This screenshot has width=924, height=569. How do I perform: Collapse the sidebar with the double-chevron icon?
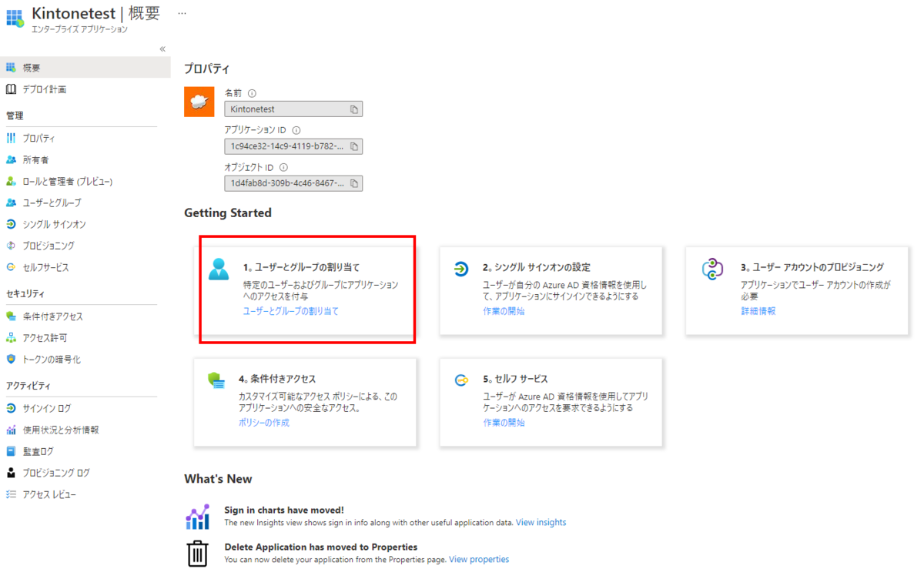[162, 49]
